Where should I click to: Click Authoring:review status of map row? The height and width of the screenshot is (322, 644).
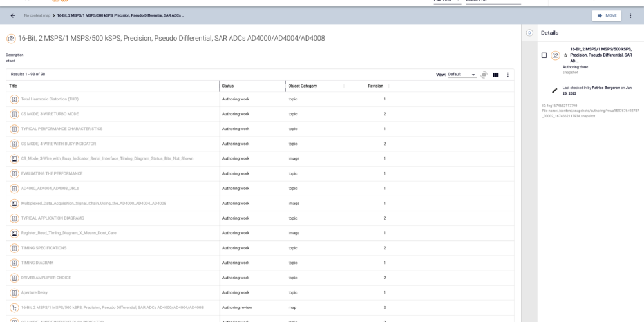(x=237, y=307)
